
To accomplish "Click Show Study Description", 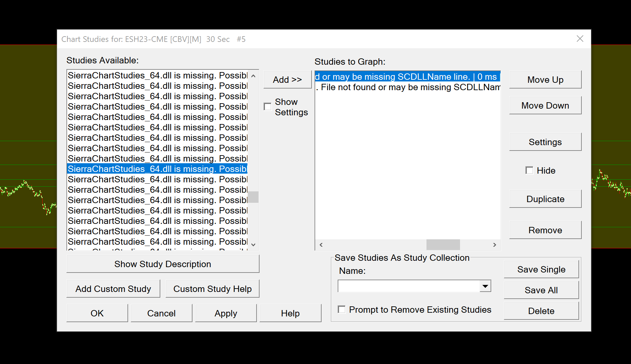I will (163, 264).
